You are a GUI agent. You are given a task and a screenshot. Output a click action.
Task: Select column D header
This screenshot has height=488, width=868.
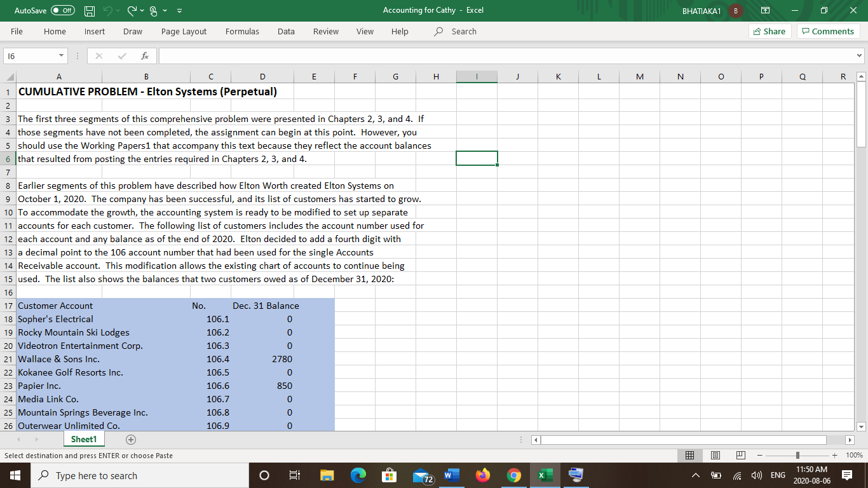[262, 77]
